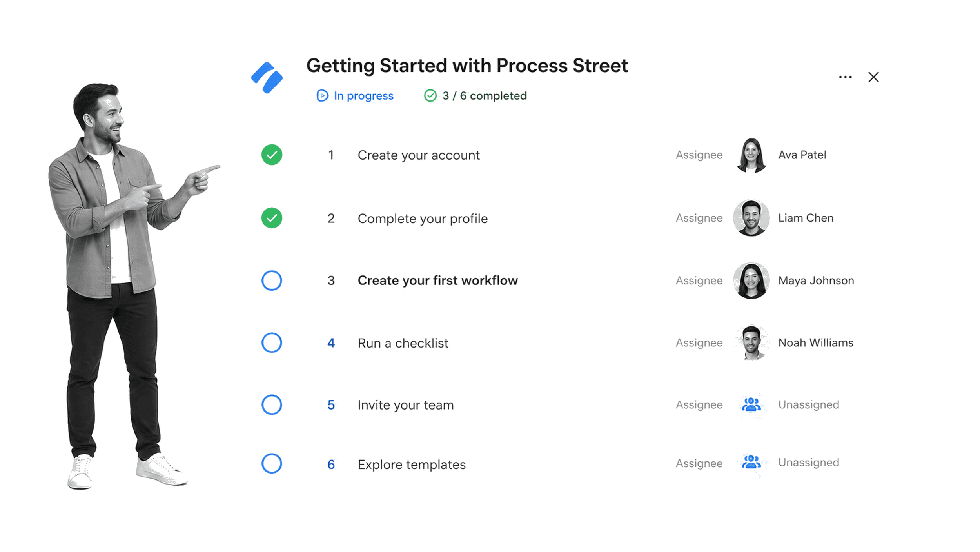Open the three-dots more options menu
Image resolution: width=980 pixels, height=552 pixels.
click(845, 77)
